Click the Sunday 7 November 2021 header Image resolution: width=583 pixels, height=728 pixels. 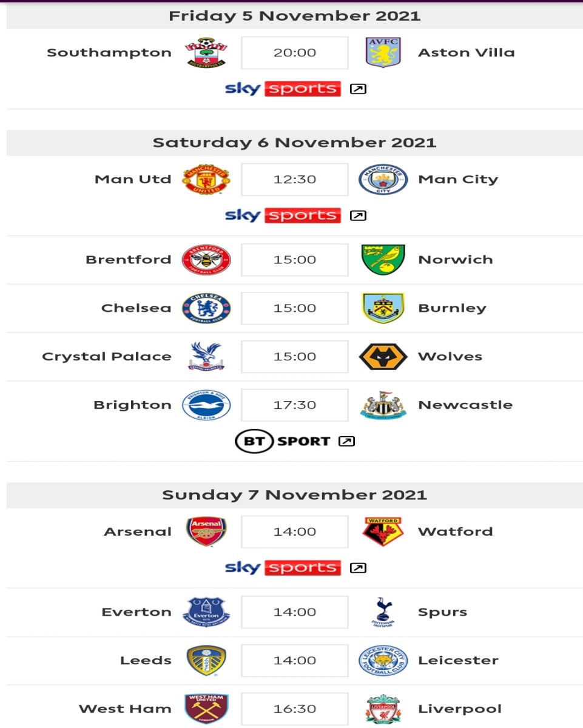[295, 495]
